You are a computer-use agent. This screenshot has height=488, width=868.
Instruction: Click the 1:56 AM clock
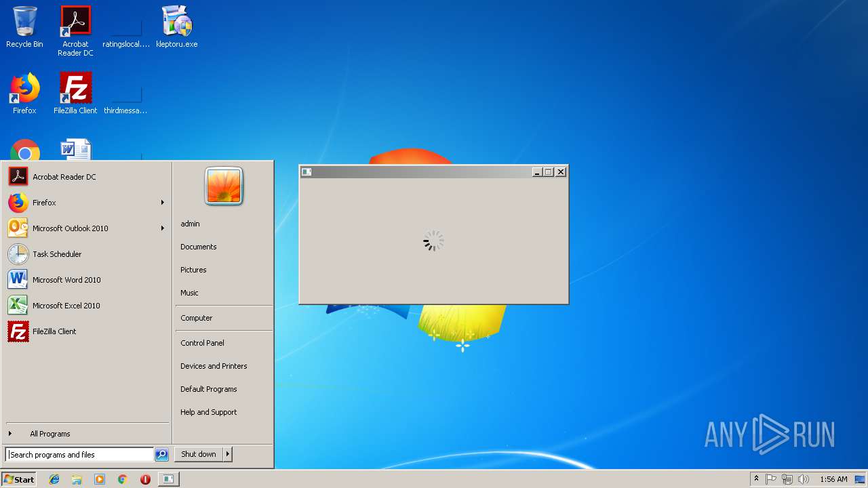coord(833,479)
